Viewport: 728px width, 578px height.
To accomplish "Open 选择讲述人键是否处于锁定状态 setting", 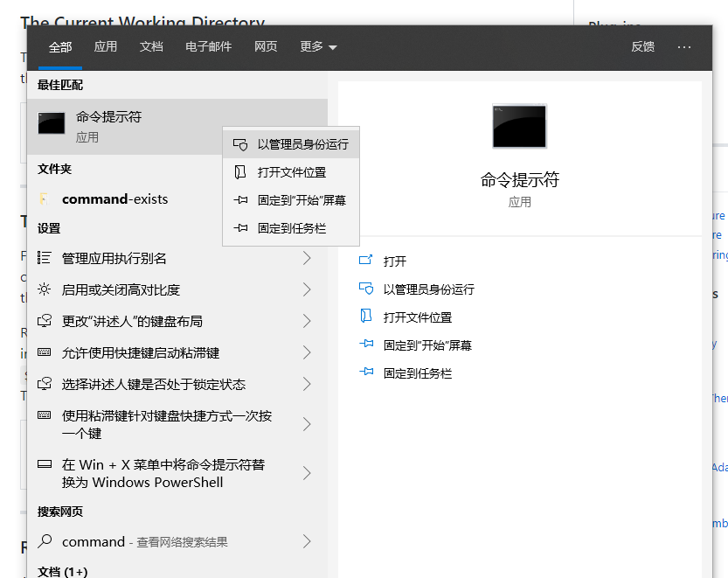I will tap(177, 384).
